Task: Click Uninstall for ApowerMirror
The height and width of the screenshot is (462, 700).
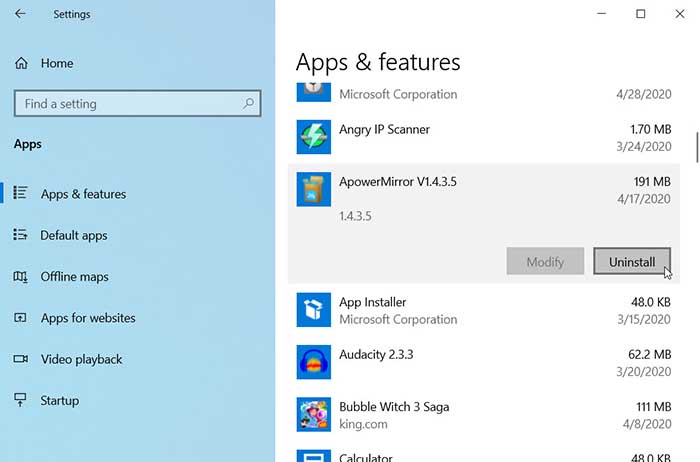Action: click(632, 261)
